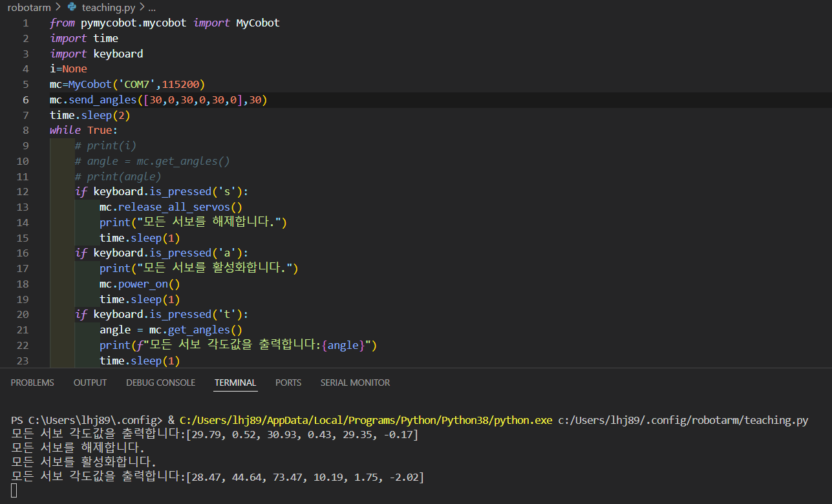Screen dimensions: 832x504
Task: Click terminal output line '모든 서보를 해제합니다.'
Action: click(78, 449)
